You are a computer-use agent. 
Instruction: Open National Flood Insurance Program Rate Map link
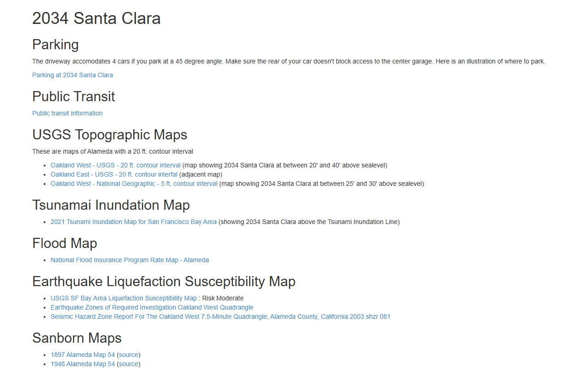point(130,260)
